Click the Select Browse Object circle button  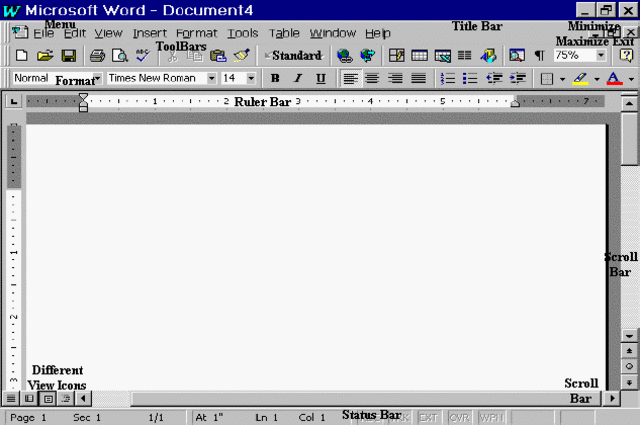pos(629,366)
